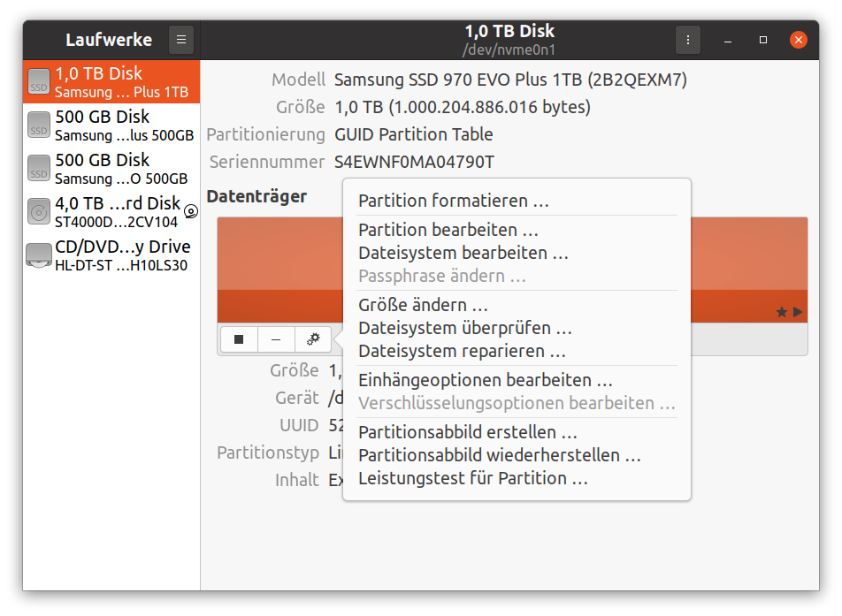
Task: Click the star icon on the partition bar
Action: 782,312
